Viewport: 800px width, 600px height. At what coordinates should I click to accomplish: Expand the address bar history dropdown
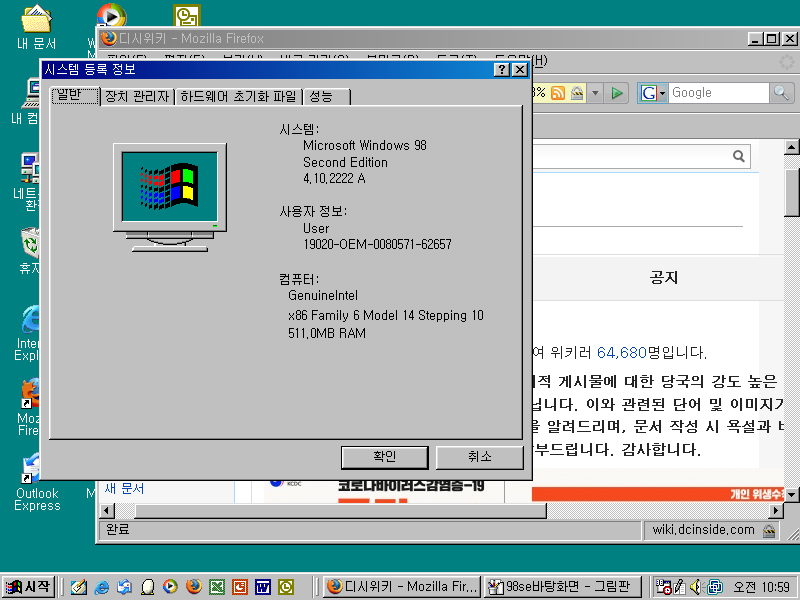[596, 93]
